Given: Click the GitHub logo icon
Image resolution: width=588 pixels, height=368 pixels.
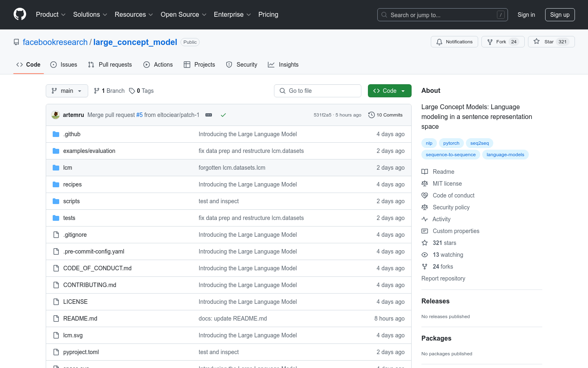Looking at the screenshot, I should pos(20,14).
